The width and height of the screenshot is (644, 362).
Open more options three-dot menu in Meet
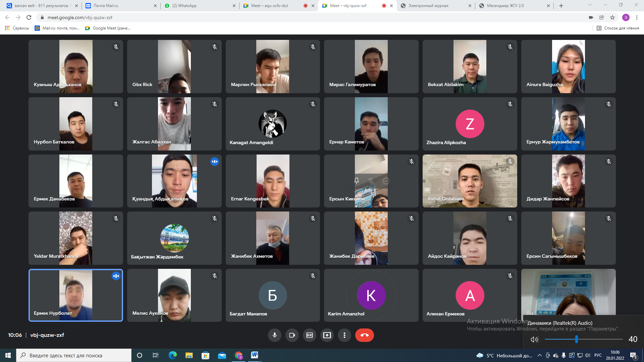point(344,335)
